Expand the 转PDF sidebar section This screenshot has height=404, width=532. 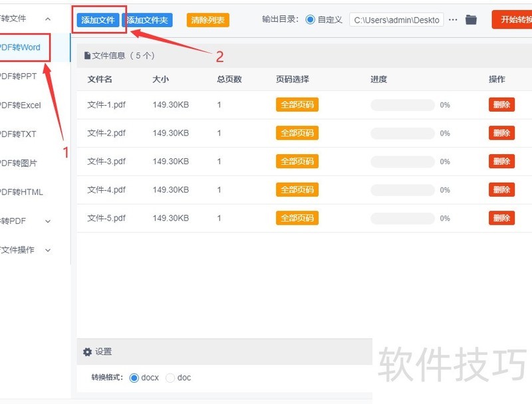(47, 221)
